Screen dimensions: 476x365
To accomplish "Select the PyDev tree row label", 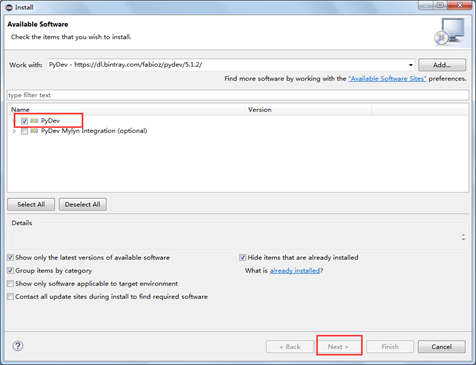I will point(50,121).
